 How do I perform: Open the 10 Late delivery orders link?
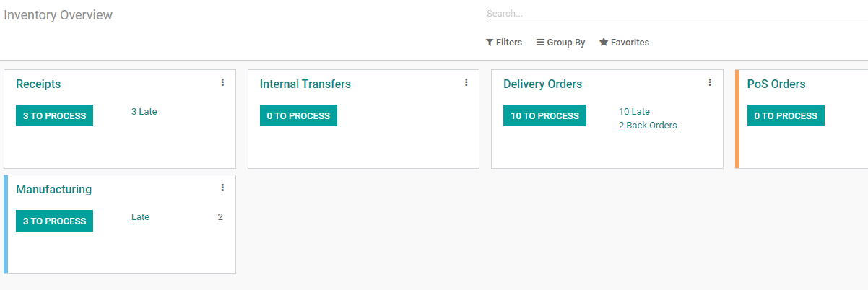tap(634, 112)
